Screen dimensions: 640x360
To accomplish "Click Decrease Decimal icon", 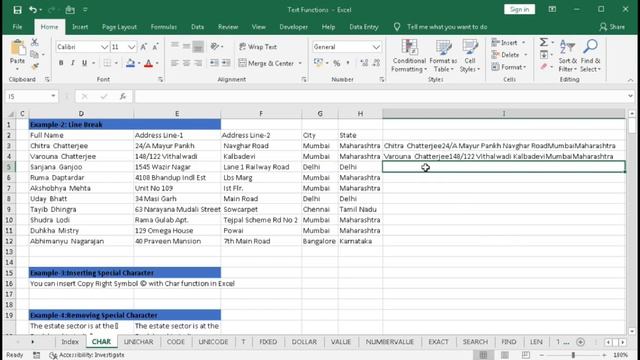I will click(376, 63).
